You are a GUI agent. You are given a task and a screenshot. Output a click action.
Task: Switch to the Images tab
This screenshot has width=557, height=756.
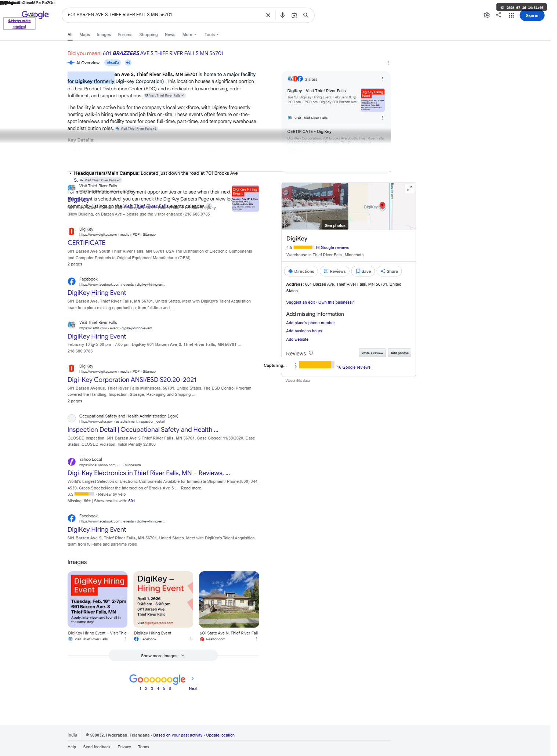104,35
